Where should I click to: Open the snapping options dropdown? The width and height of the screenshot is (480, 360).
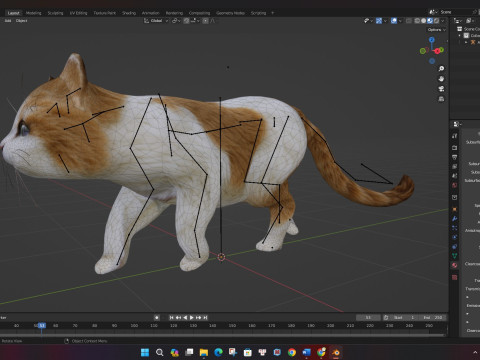[195, 21]
